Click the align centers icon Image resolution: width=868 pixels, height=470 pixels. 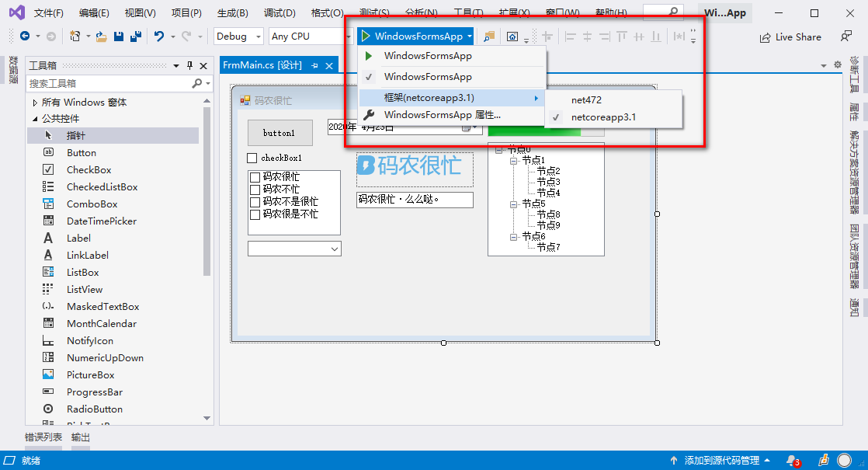pos(588,37)
